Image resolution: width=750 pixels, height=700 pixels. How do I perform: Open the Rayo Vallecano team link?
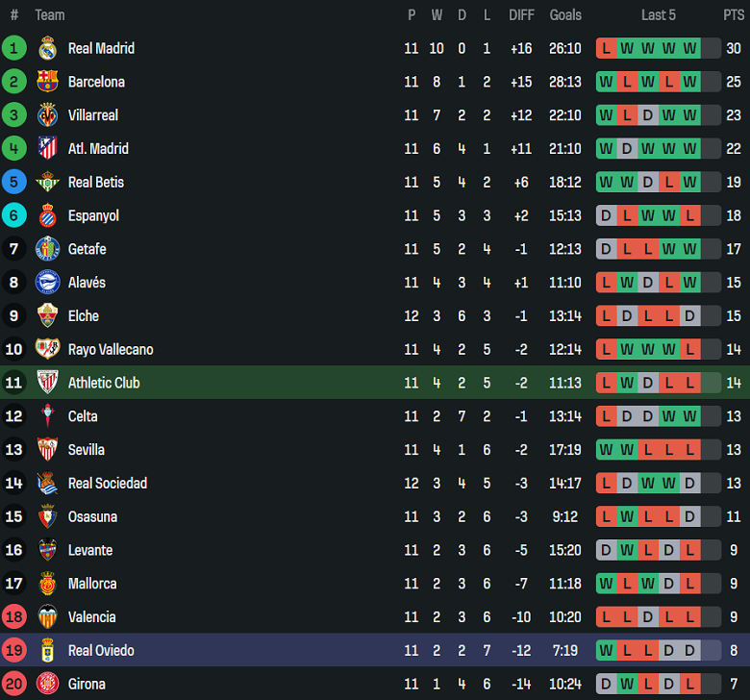[x=111, y=349]
